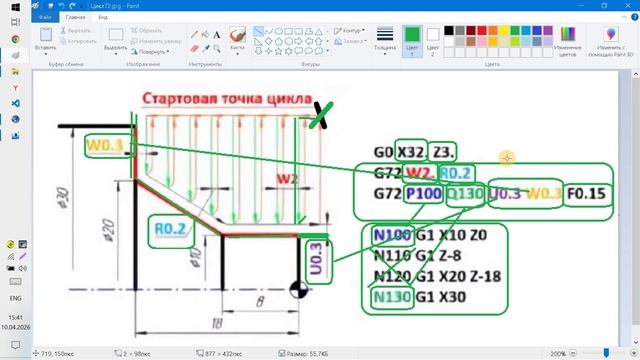Pick the Down arrow shape
Image resolution: width=640 pixels, height=360 pixels.
pos(258,51)
